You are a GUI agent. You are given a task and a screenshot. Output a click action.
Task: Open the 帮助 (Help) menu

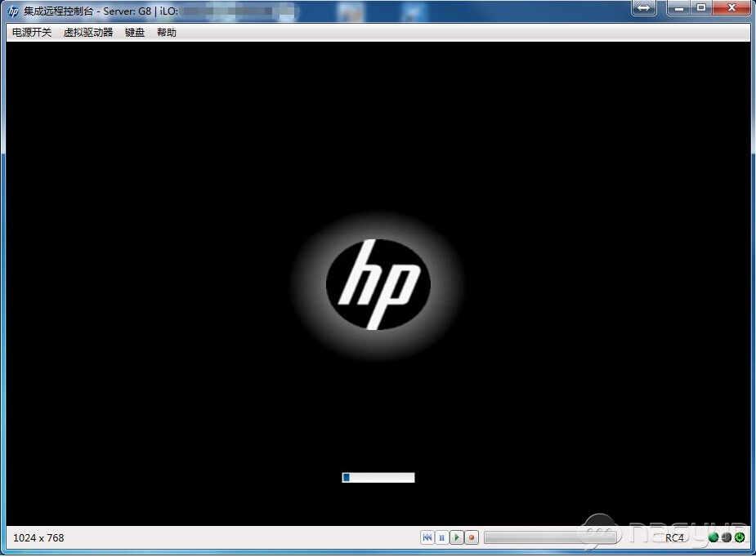[167, 33]
